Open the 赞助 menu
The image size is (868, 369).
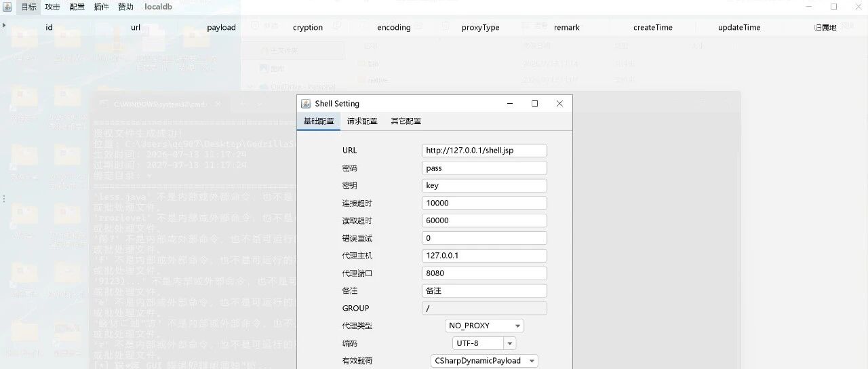[x=125, y=7]
